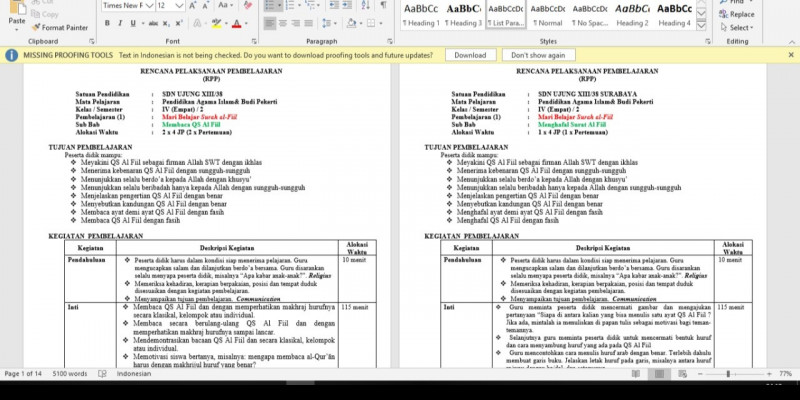Apply red font color
The height and width of the screenshot is (400, 800).
[236, 23]
